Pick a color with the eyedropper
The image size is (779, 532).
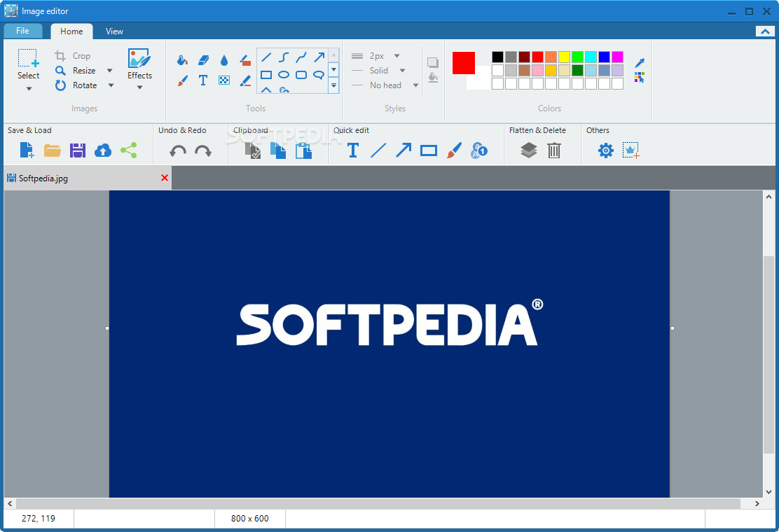pyautogui.click(x=640, y=63)
